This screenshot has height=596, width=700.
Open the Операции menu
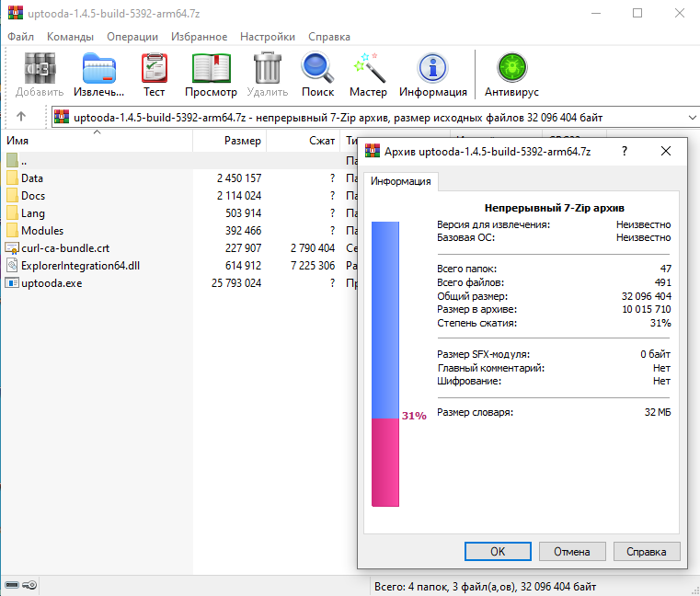click(132, 37)
